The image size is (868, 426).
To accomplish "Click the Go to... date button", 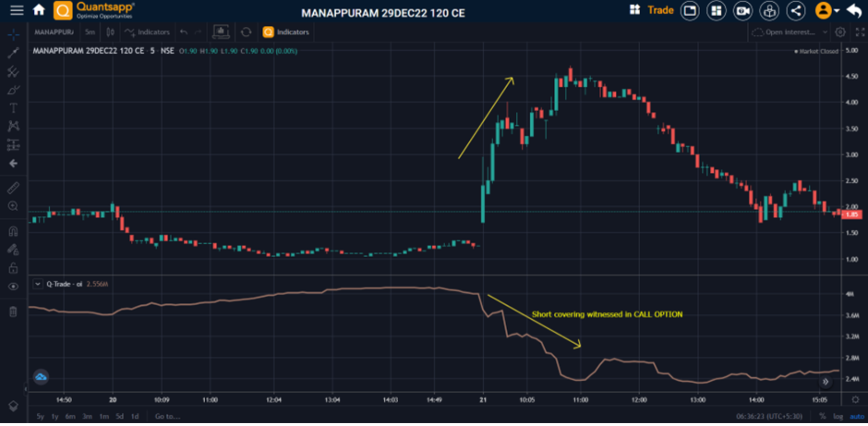I will click(x=167, y=416).
